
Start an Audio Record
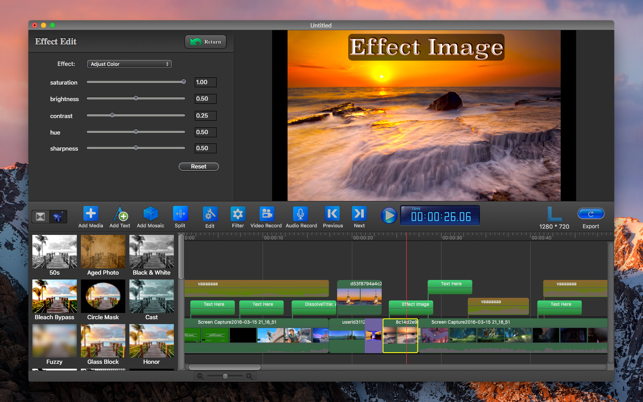[300, 214]
